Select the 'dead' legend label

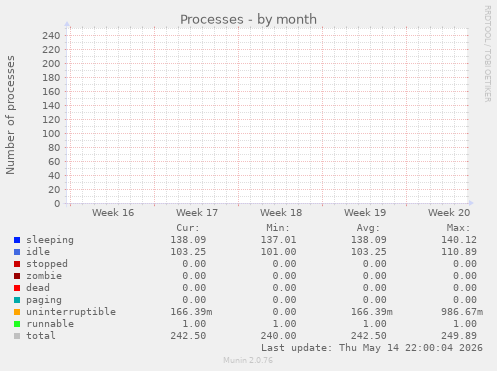coord(38,288)
